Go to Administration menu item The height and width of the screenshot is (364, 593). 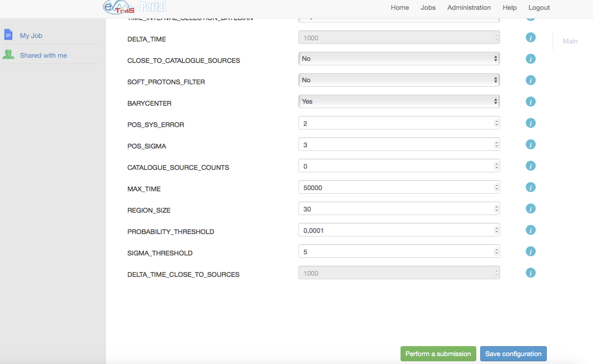pos(469,8)
